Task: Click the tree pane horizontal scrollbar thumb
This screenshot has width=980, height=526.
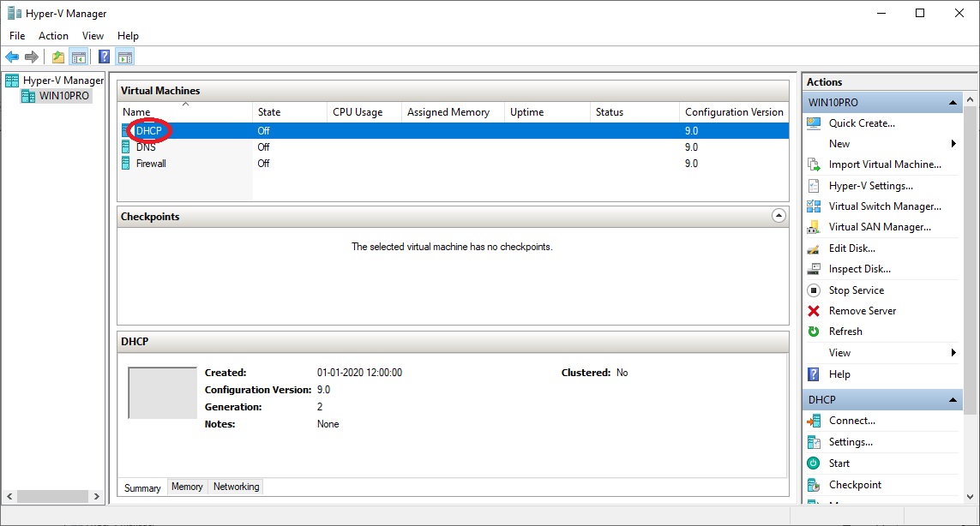Action: click(x=52, y=496)
